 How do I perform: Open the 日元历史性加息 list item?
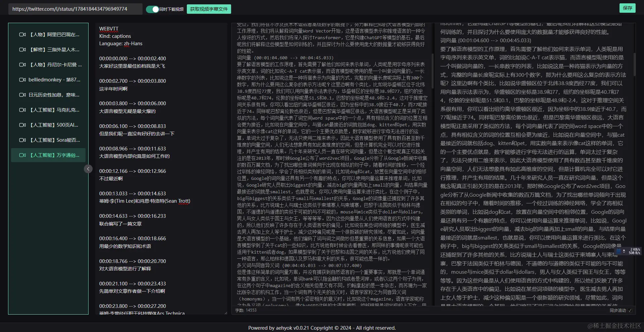click(x=48, y=95)
